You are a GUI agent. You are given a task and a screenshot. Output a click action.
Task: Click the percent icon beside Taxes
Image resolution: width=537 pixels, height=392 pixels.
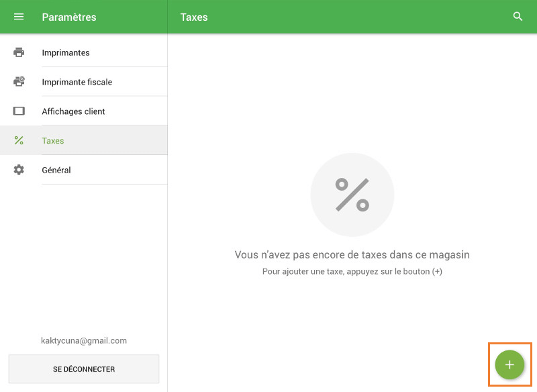pyautogui.click(x=19, y=140)
